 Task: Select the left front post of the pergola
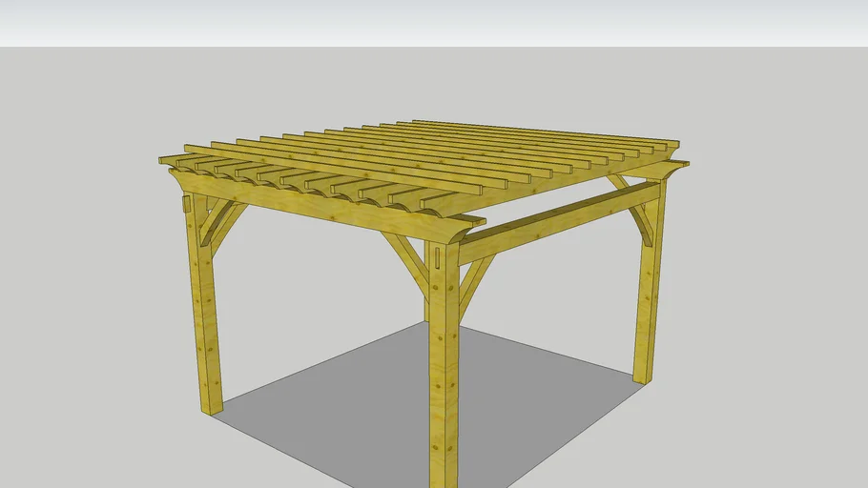[x=206, y=324]
